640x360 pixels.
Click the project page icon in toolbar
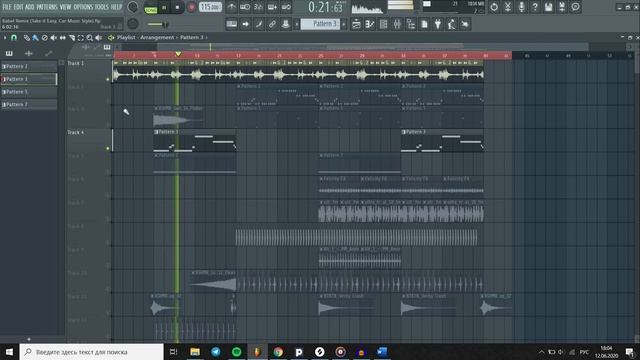point(424,24)
